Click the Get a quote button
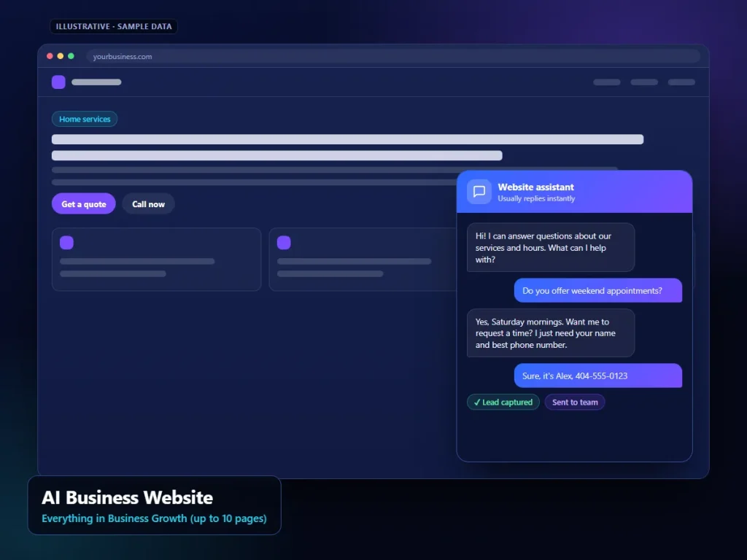Image resolution: width=747 pixels, height=560 pixels. pyautogui.click(x=83, y=204)
